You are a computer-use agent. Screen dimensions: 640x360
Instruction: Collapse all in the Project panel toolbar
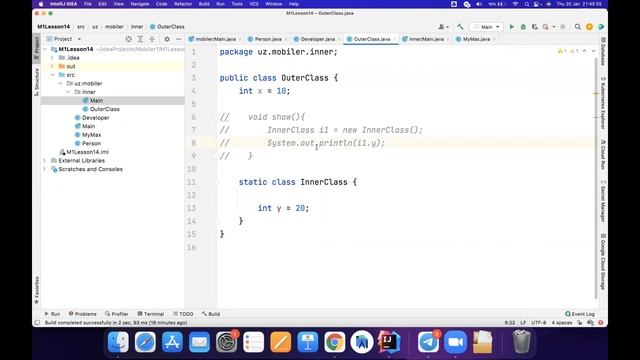[152, 39]
